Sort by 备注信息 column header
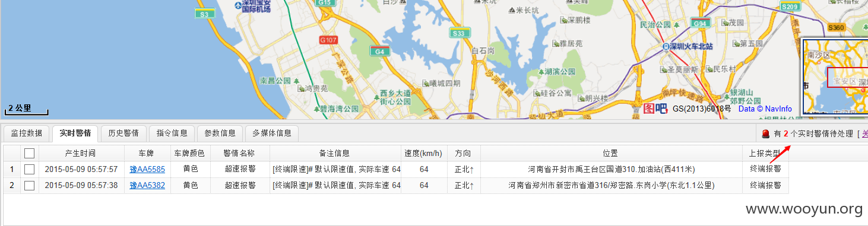The height and width of the screenshot is (226, 868). pos(335,153)
